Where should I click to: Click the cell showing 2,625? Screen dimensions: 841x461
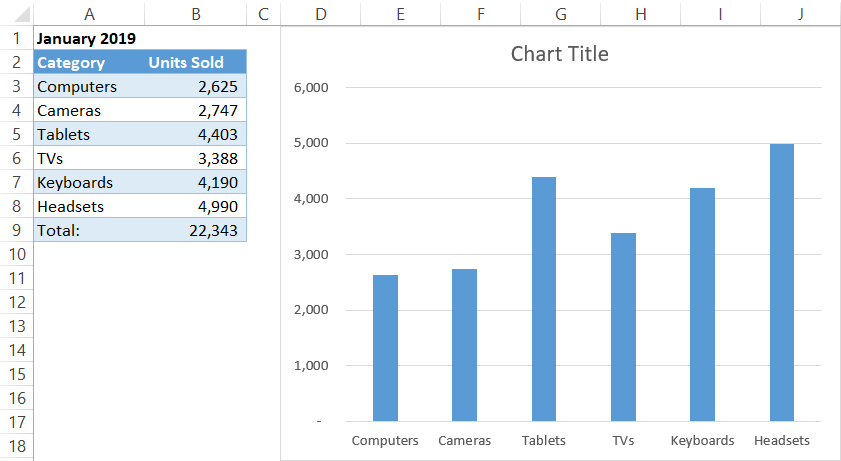(x=196, y=86)
